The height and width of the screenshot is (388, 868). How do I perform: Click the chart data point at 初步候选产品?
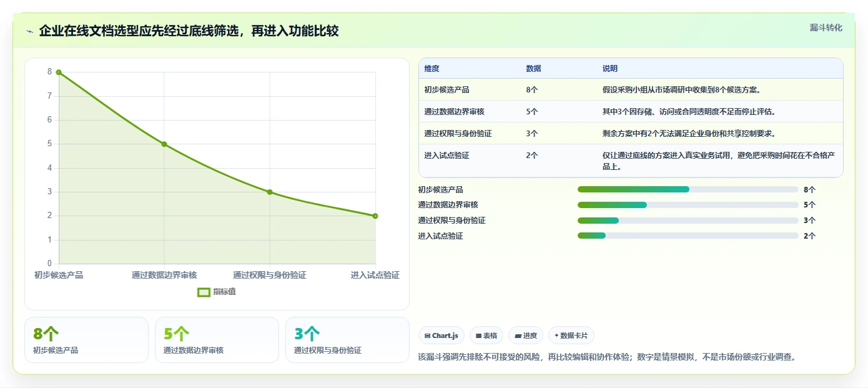pos(59,72)
